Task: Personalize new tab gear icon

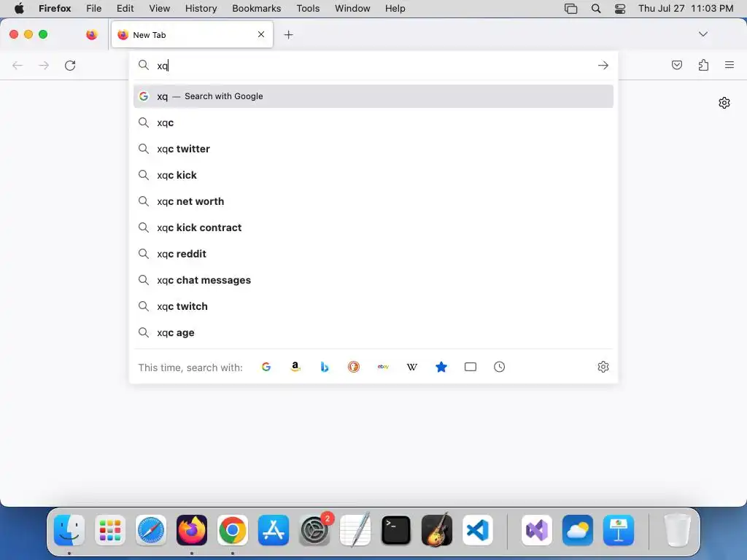Action: [724, 103]
